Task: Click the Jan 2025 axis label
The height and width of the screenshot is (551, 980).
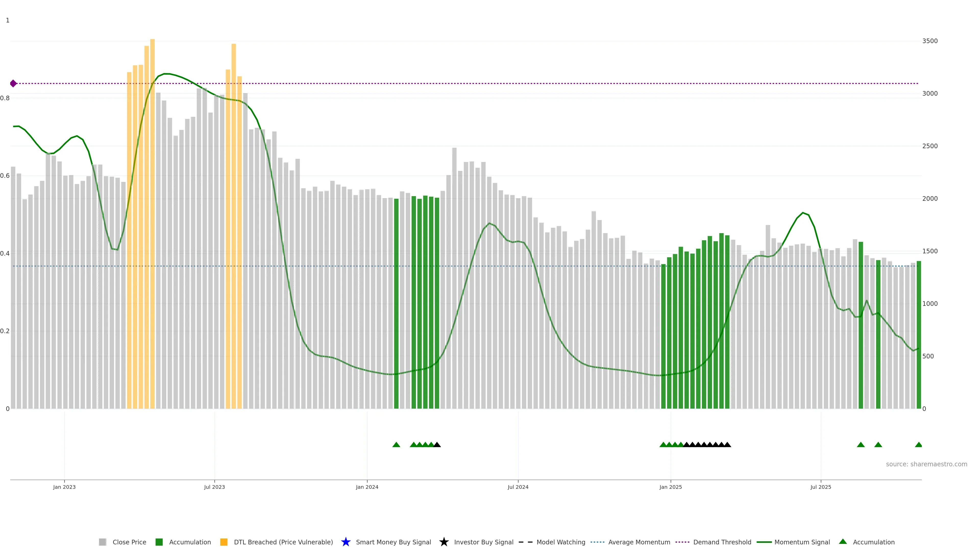Action: click(x=670, y=487)
